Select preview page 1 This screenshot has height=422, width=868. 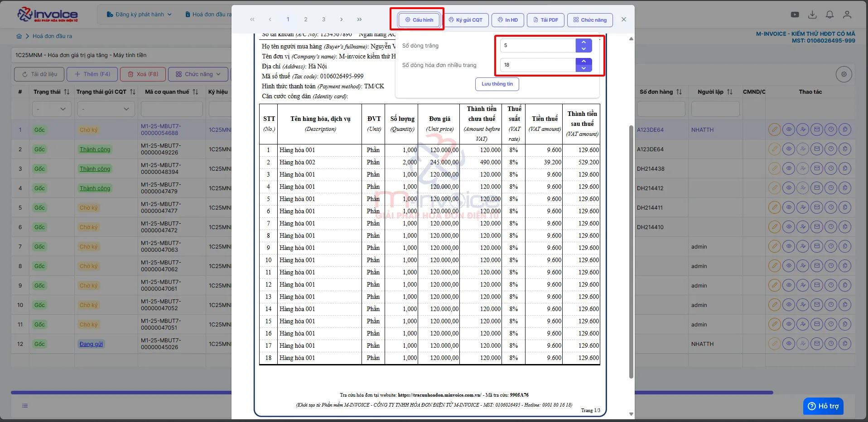(288, 19)
